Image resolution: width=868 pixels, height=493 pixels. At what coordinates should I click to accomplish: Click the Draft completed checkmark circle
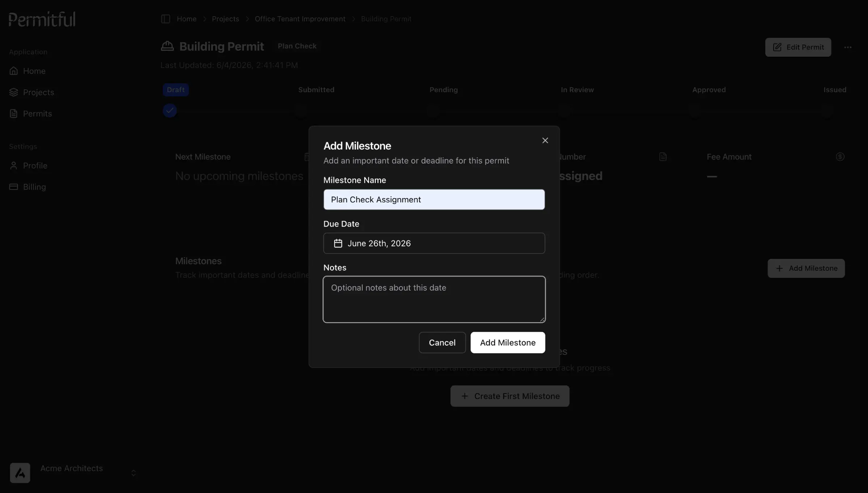coord(170,110)
